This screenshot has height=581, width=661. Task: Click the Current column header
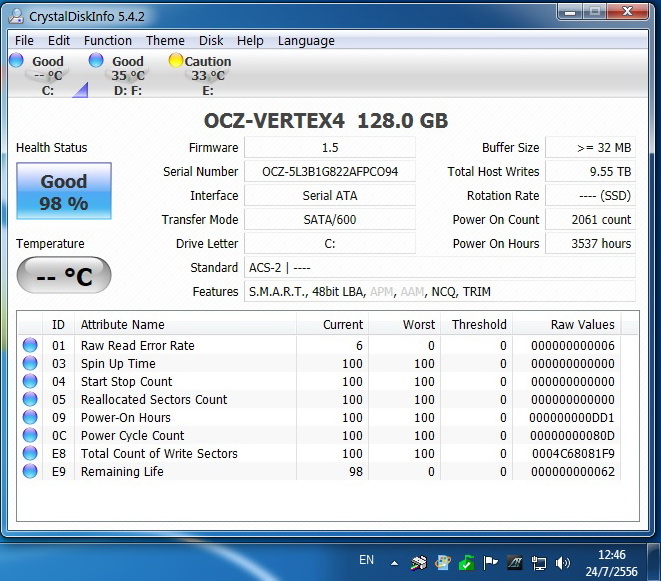pyautogui.click(x=332, y=324)
